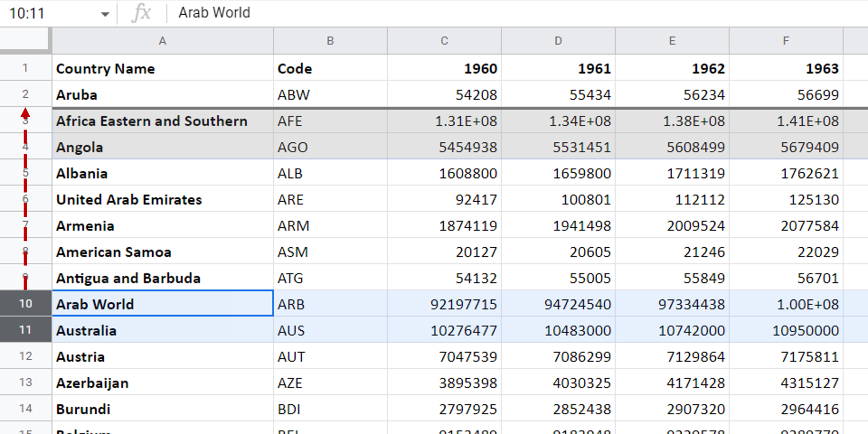The image size is (868, 434).
Task: Select row 11 containing Australia
Action: (25, 330)
